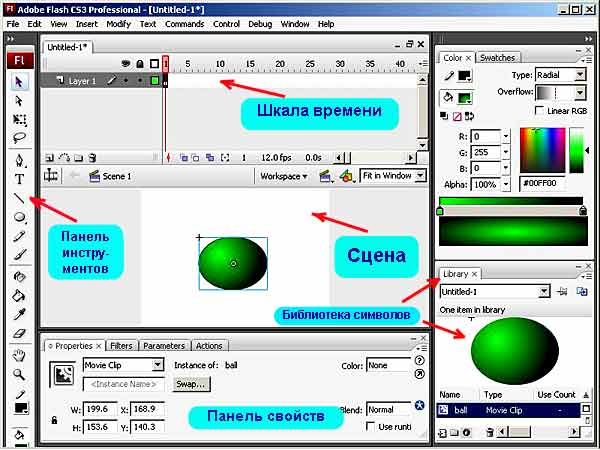This screenshot has width=600, height=450.
Task: Open the Untitled-1 library document dropdown
Action: [495, 292]
